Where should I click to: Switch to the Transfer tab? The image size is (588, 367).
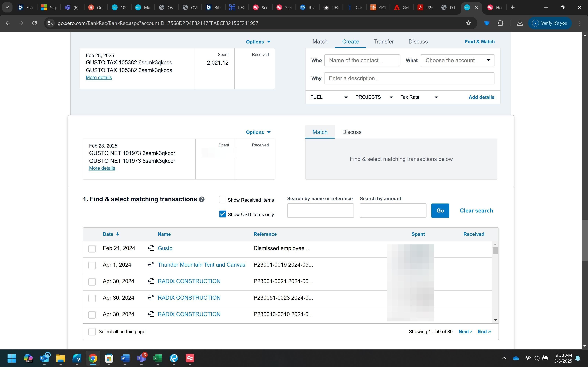point(383,41)
